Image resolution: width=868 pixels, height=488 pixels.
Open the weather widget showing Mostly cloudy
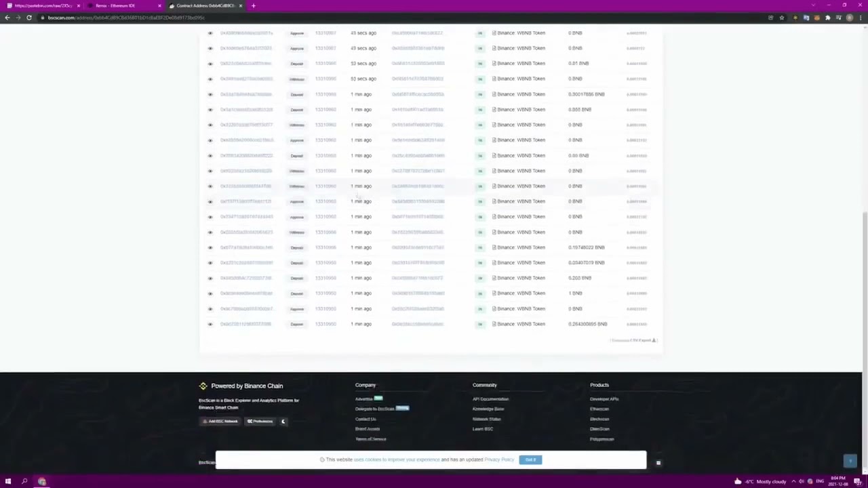coord(761,481)
